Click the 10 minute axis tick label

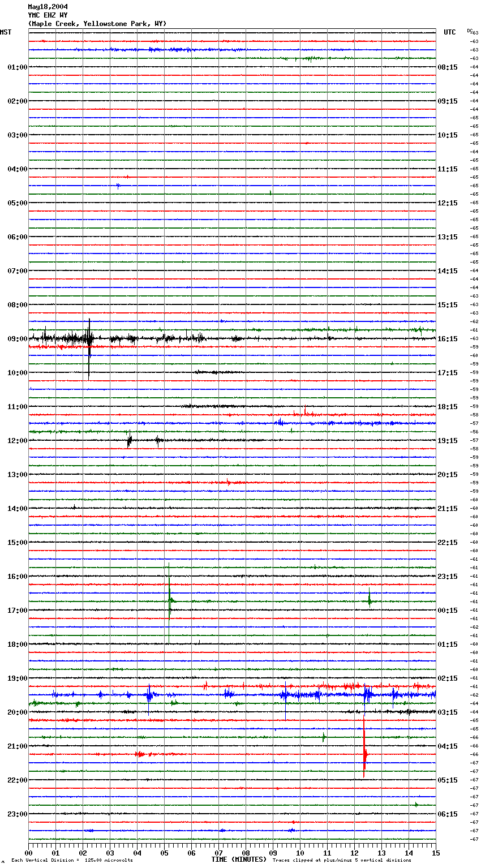[x=300, y=853]
